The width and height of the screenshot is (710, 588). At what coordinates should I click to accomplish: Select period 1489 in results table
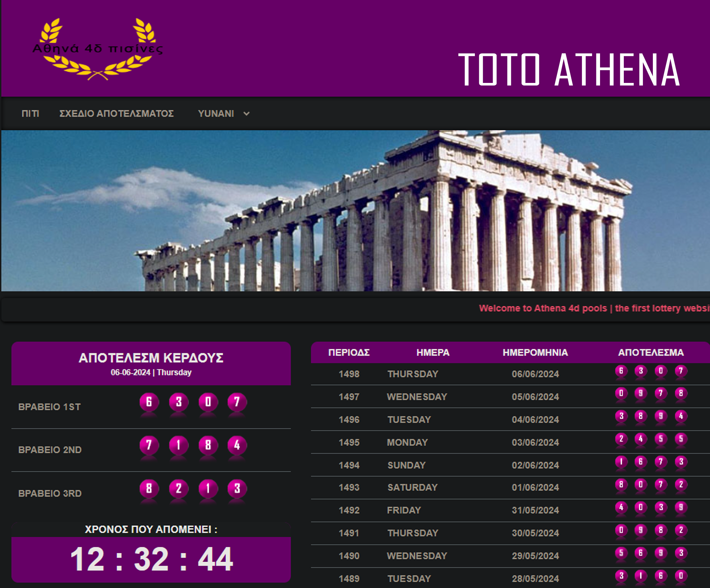pyautogui.click(x=349, y=579)
